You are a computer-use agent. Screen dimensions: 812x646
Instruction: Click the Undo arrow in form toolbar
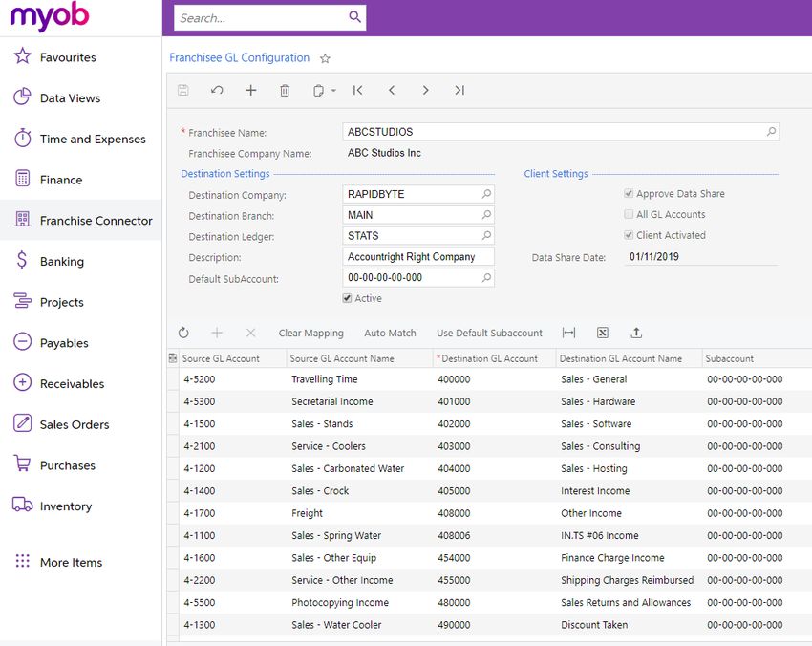pyautogui.click(x=217, y=90)
